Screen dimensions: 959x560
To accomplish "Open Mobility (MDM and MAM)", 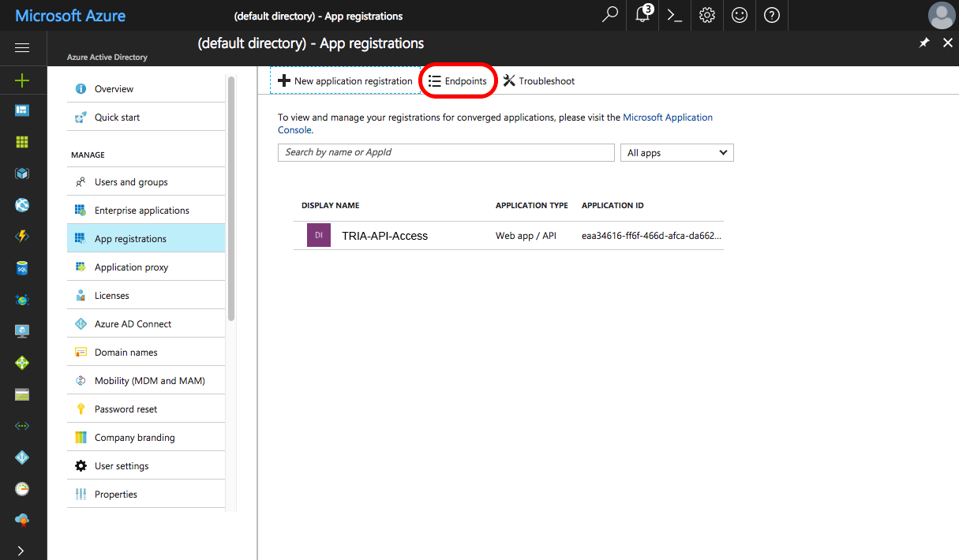I will [146, 381].
